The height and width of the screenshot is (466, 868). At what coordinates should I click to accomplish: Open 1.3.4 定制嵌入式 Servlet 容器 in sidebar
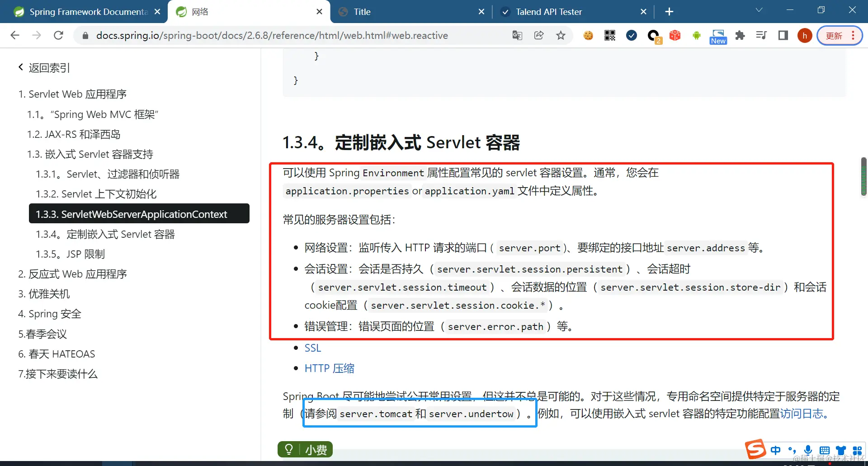click(x=105, y=234)
